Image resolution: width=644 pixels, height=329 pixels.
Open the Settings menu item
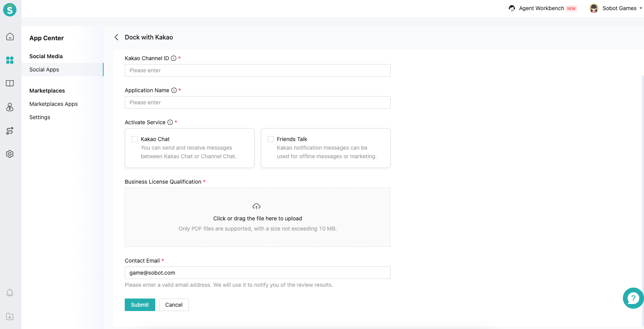(40, 117)
